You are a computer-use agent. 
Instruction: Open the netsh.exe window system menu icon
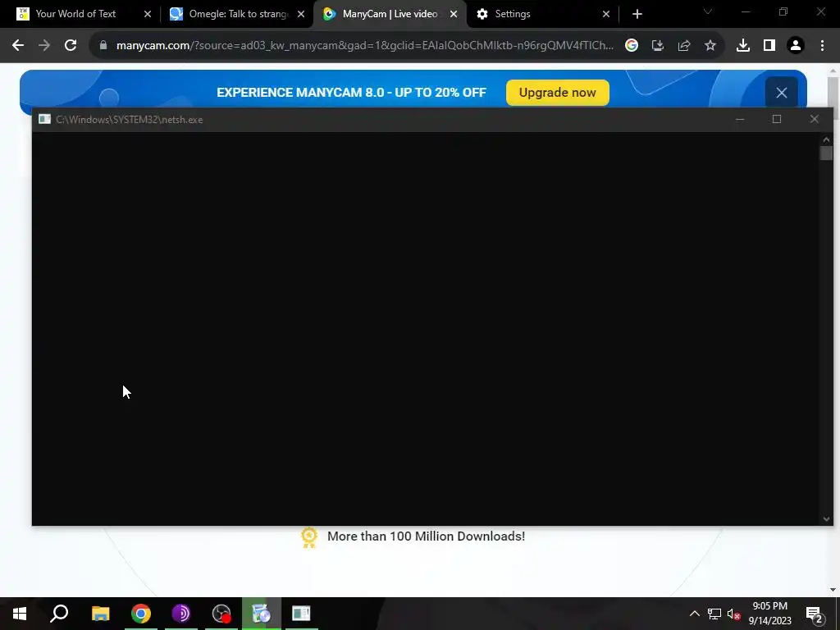(44, 119)
